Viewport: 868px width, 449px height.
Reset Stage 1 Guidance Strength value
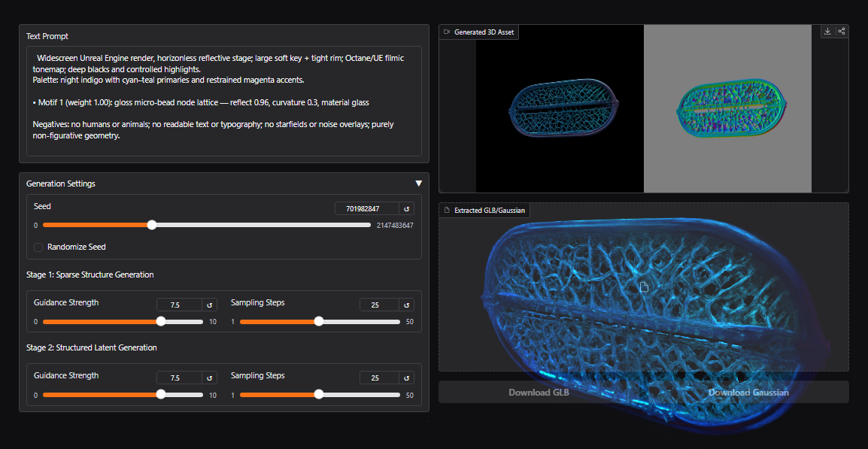[x=210, y=305]
